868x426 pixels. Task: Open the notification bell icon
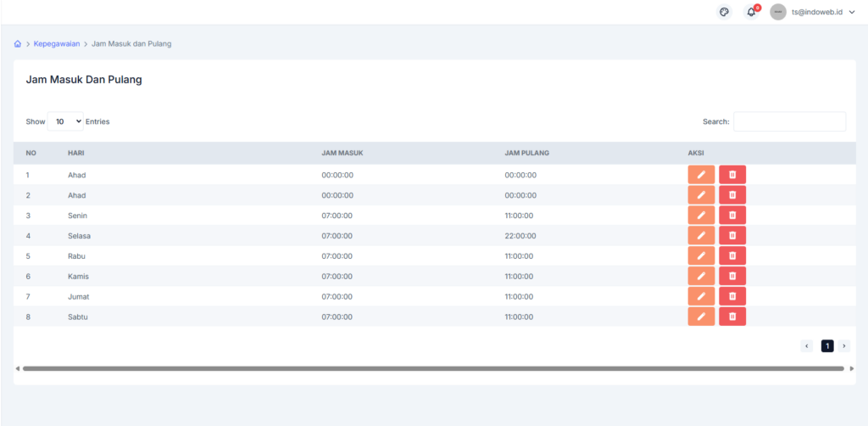click(x=751, y=12)
